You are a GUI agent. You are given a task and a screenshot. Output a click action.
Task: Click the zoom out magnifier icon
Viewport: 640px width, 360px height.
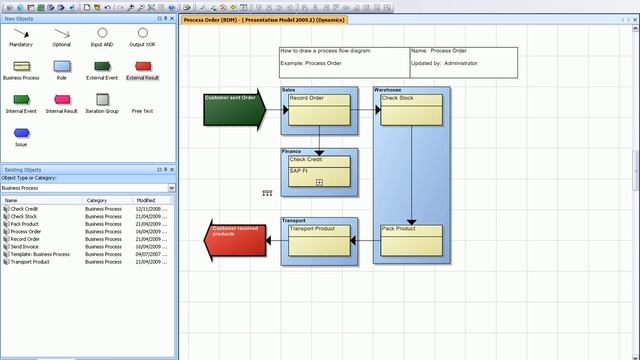[x=141, y=7]
